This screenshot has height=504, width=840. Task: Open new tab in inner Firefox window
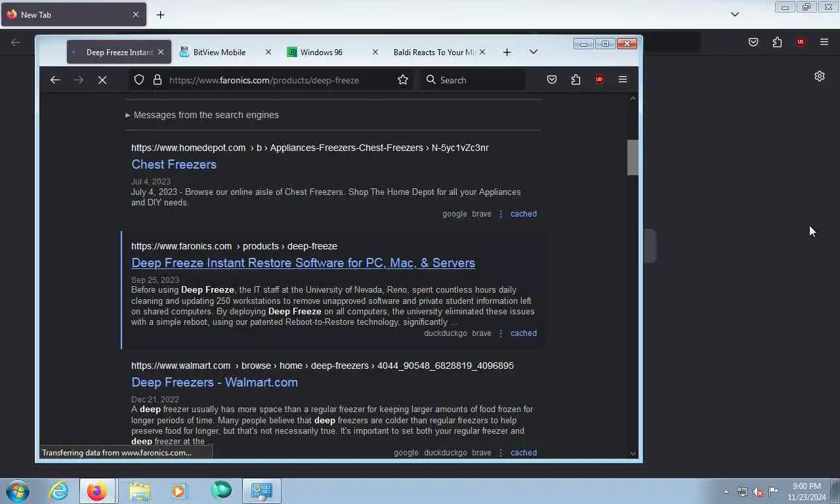coord(507,52)
